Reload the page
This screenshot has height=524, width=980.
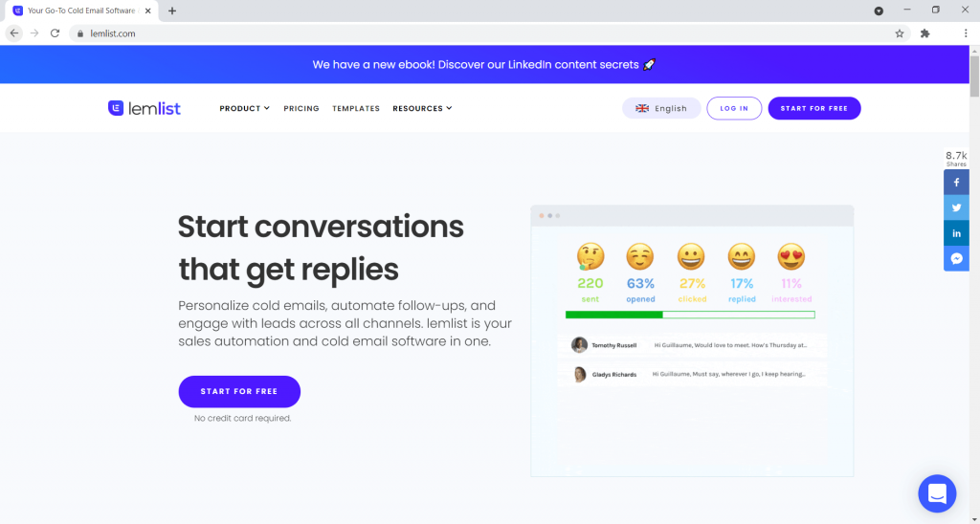pos(55,33)
